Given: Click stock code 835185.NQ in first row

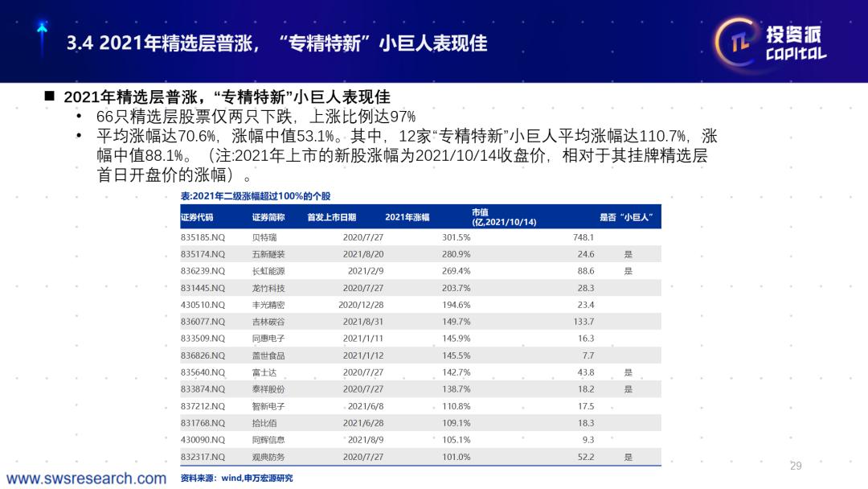Looking at the screenshot, I should pos(203,237).
